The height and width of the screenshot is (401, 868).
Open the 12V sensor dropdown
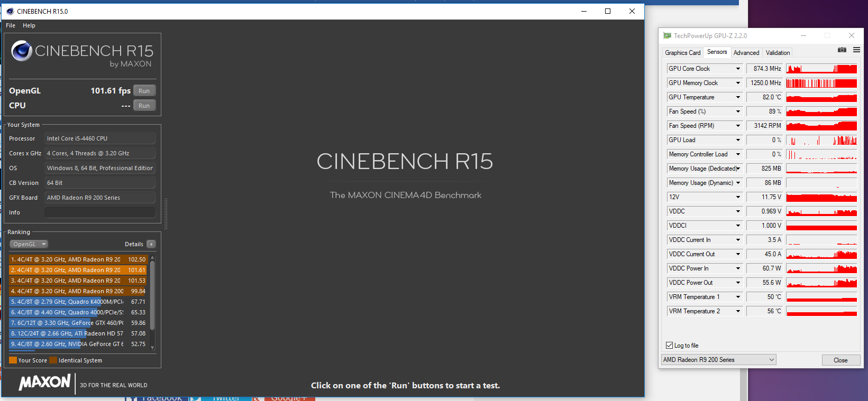(738, 197)
